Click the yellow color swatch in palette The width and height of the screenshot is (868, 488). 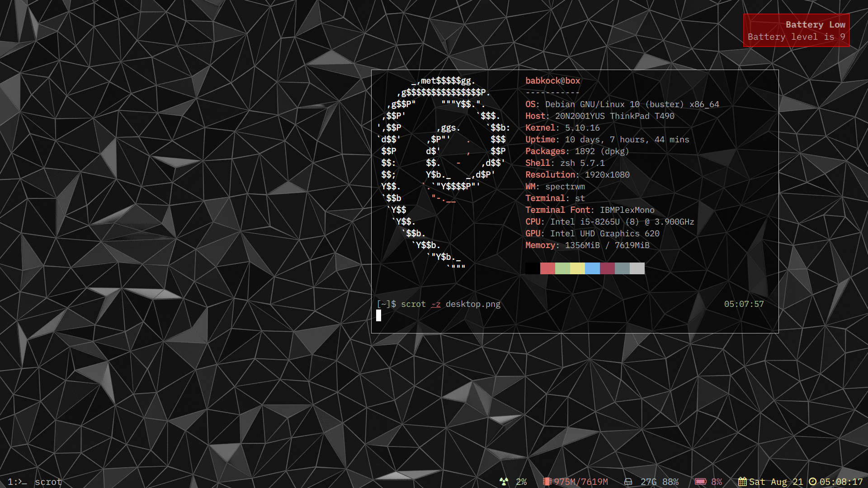coord(577,268)
